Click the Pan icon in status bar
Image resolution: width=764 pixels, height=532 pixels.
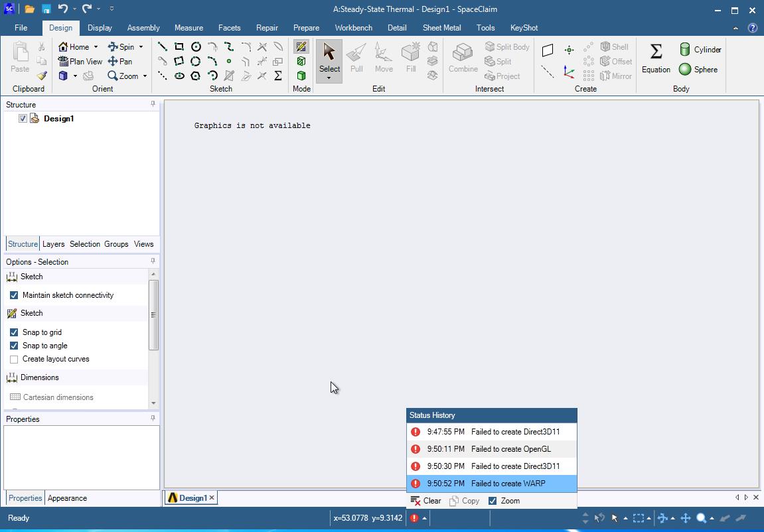(x=686, y=518)
